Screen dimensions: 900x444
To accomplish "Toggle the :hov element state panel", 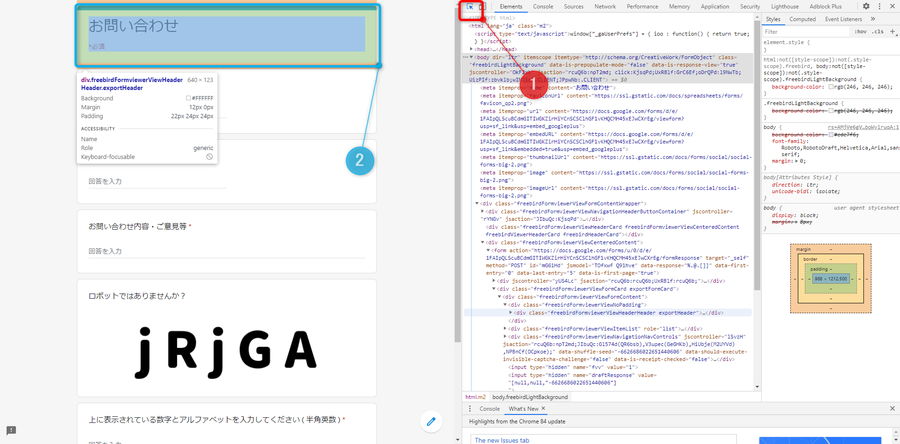I will tap(861, 32).
